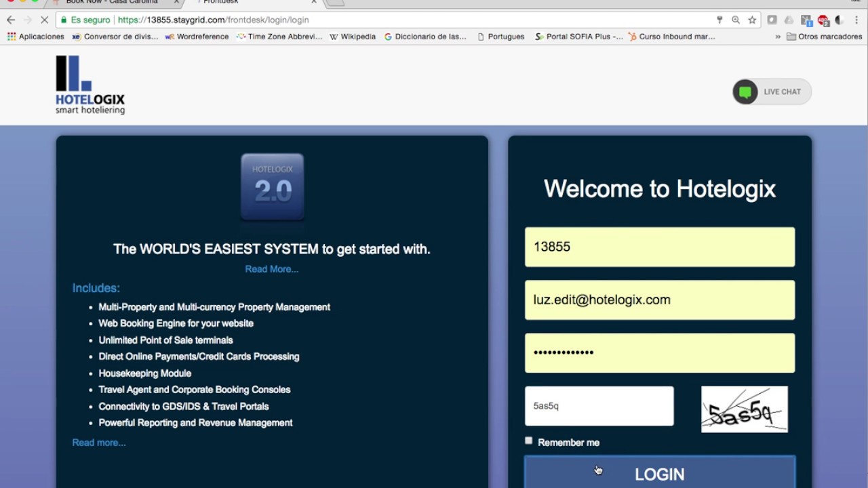Open the Conversor de divis... bookmark
The image size is (868, 488).
(115, 37)
